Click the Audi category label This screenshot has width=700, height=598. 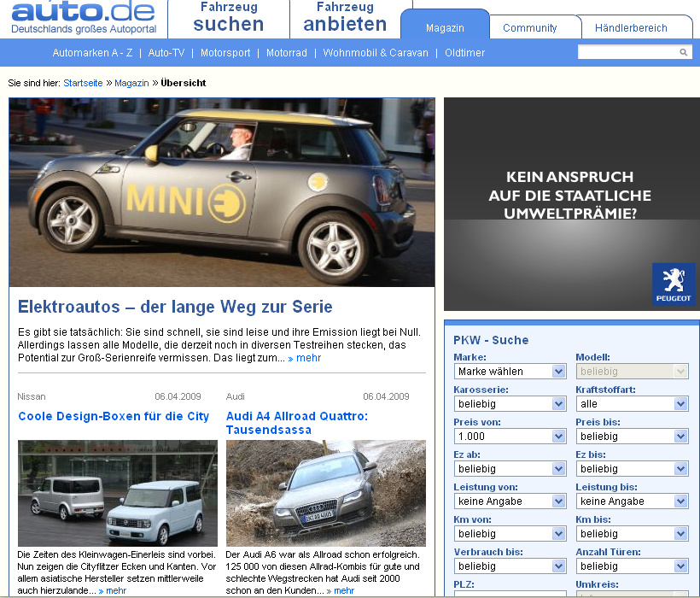(x=236, y=396)
